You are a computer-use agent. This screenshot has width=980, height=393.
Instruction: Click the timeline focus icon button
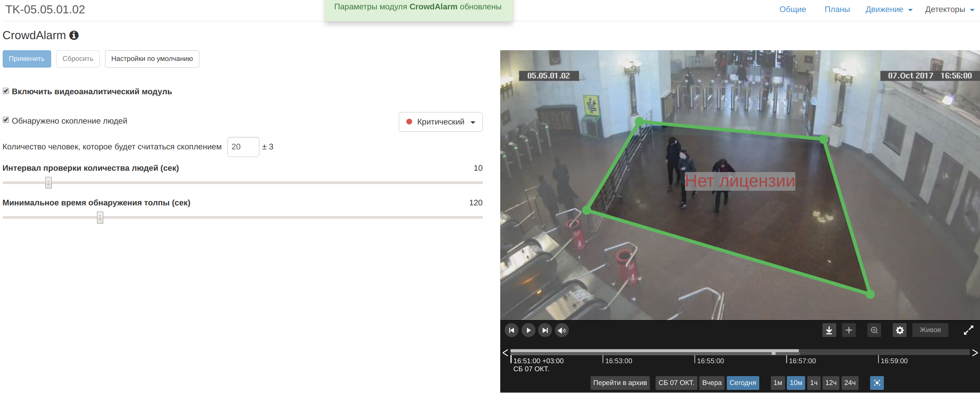[x=877, y=383]
